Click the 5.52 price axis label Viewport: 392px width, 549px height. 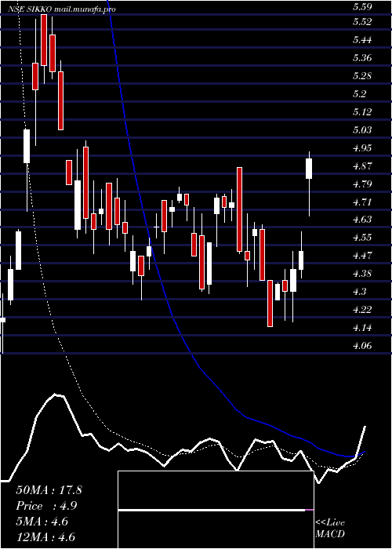point(362,22)
